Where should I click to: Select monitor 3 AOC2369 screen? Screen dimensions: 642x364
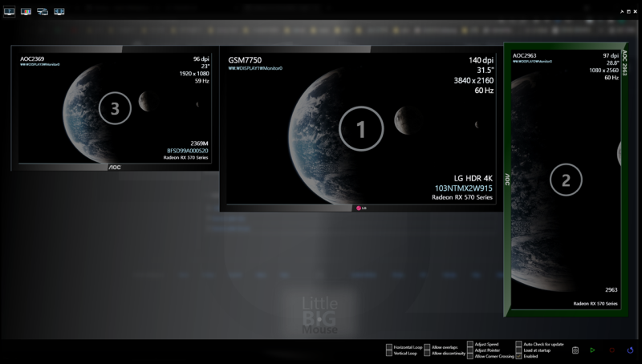pyautogui.click(x=115, y=108)
